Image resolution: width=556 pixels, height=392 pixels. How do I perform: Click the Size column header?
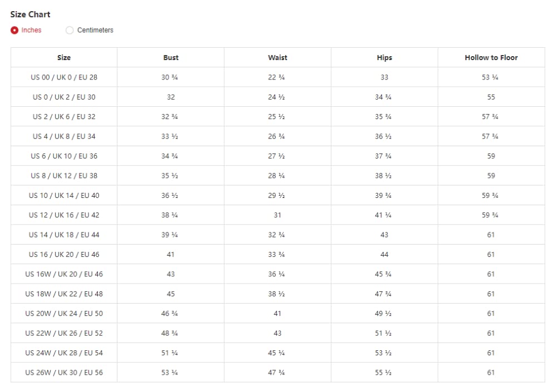64,57
